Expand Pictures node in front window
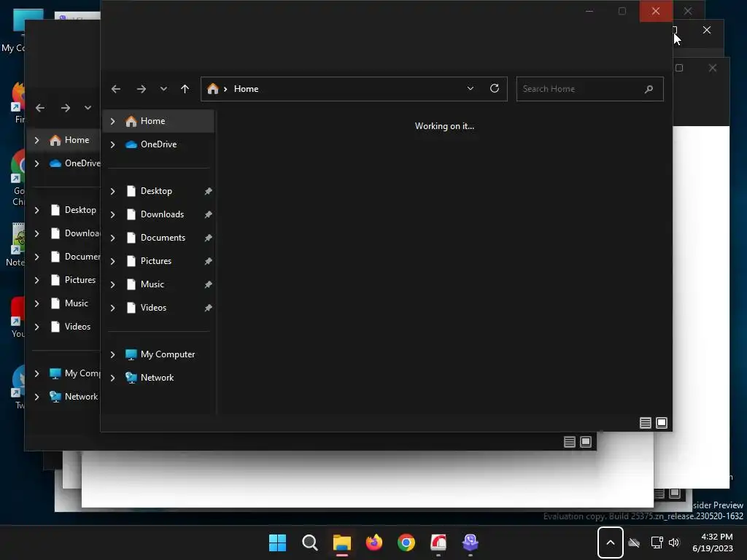The width and height of the screenshot is (747, 560). 112,262
